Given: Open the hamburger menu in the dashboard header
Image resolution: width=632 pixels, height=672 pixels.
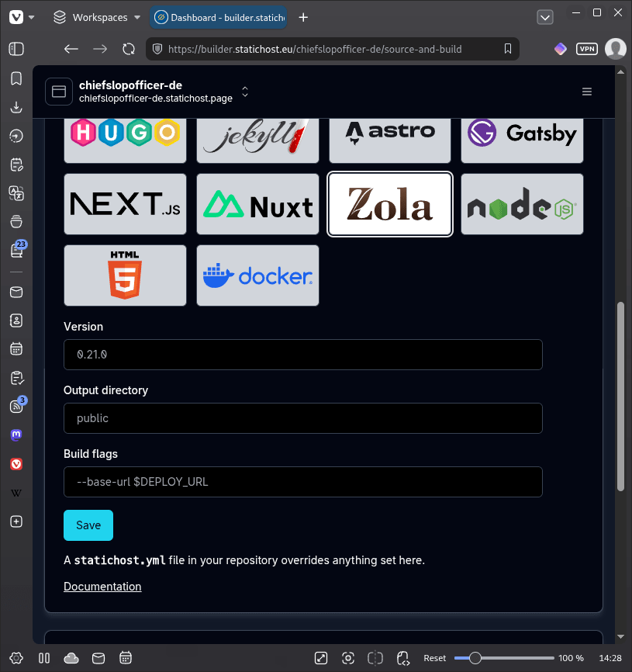Looking at the screenshot, I should (586, 92).
